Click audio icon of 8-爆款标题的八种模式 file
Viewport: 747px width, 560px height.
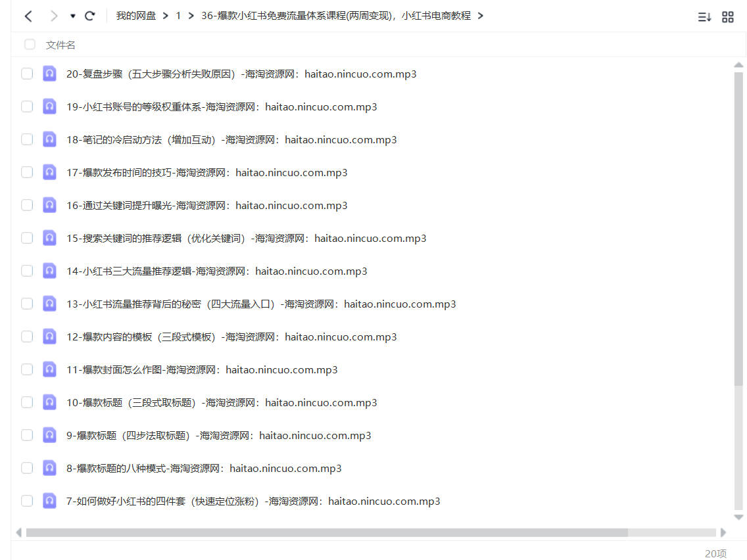coord(49,468)
